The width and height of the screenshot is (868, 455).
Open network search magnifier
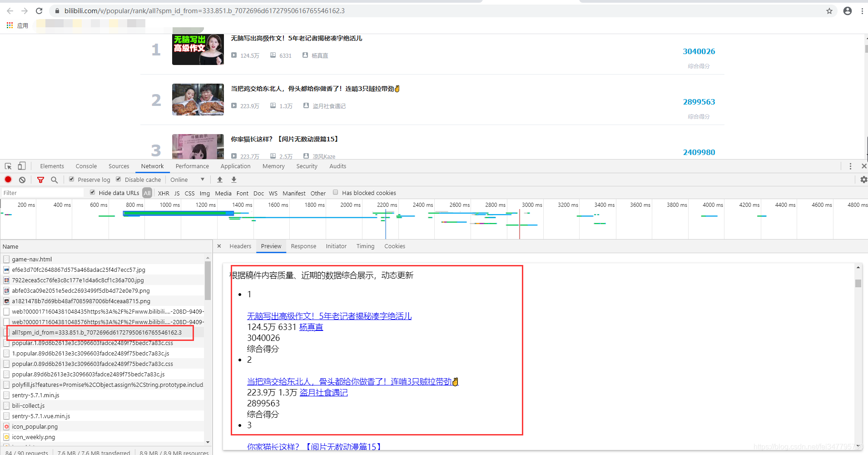pyautogui.click(x=54, y=180)
